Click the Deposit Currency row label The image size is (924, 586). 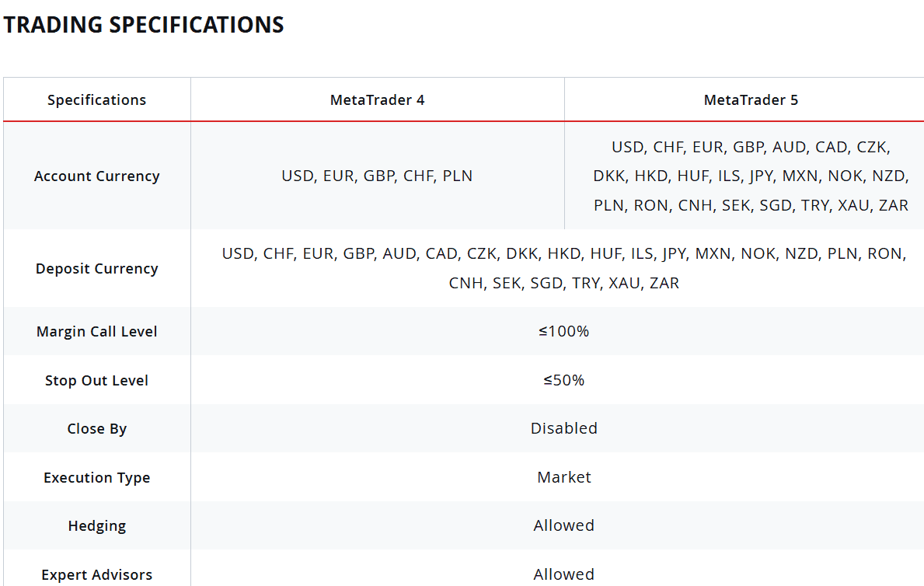click(96, 268)
